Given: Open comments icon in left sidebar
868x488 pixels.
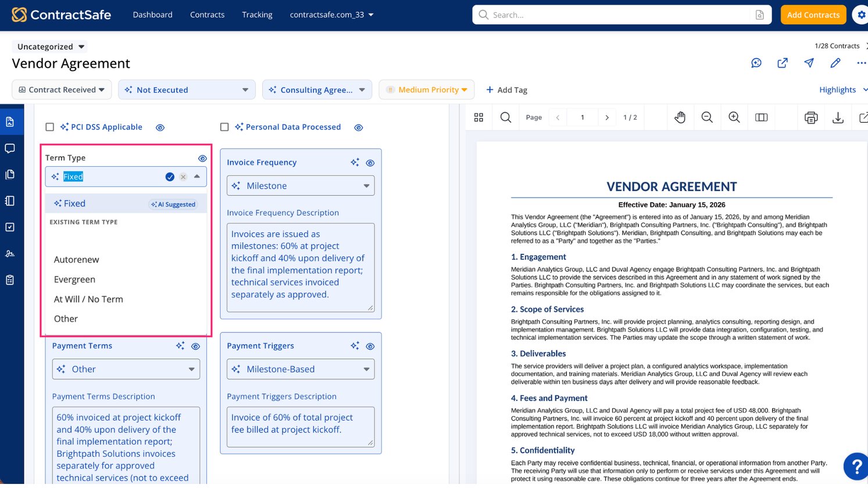Looking at the screenshot, I should pyautogui.click(x=10, y=148).
